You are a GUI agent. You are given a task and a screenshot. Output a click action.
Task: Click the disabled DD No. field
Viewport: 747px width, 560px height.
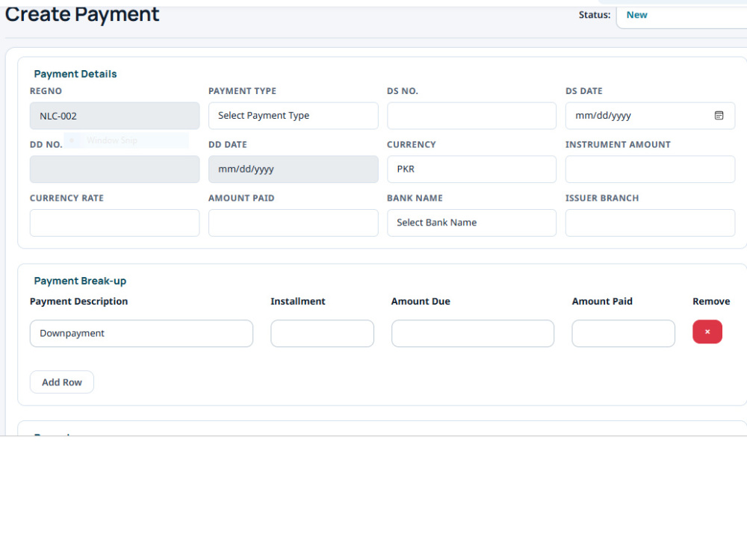pyautogui.click(x=115, y=169)
